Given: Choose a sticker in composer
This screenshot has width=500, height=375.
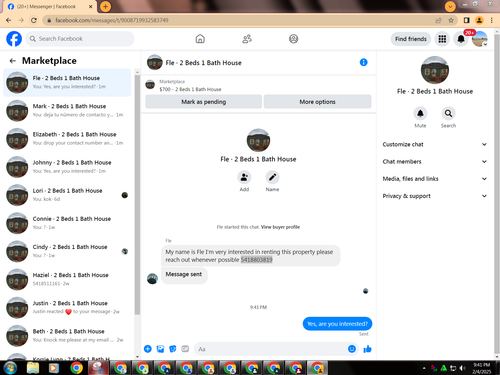Looking at the screenshot, I should click(173, 349).
